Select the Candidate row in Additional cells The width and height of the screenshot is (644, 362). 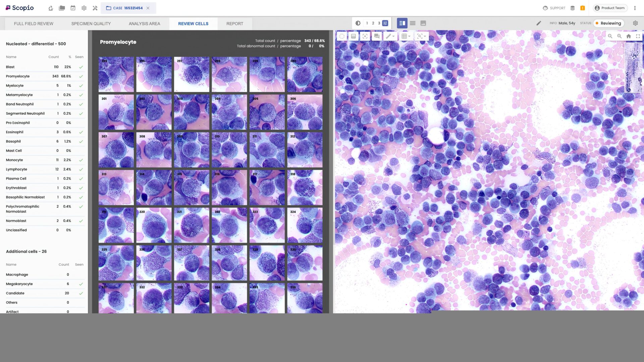pos(45,293)
